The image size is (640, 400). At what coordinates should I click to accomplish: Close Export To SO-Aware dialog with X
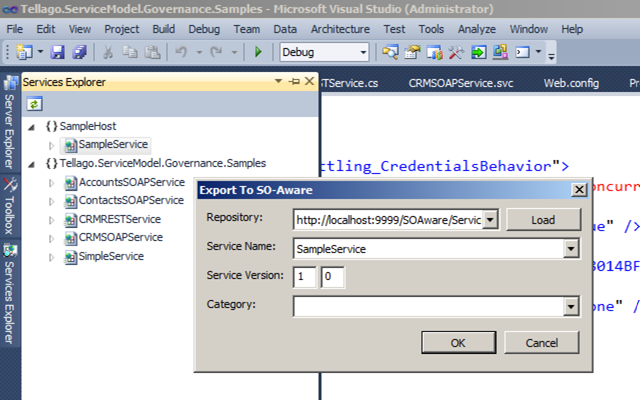click(x=579, y=190)
